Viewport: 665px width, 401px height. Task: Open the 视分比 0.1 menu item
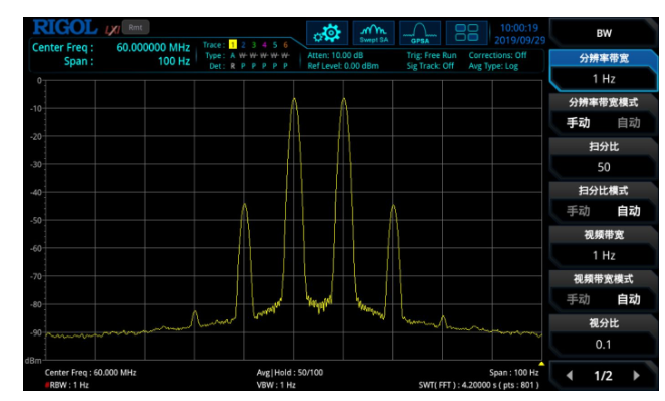(604, 334)
